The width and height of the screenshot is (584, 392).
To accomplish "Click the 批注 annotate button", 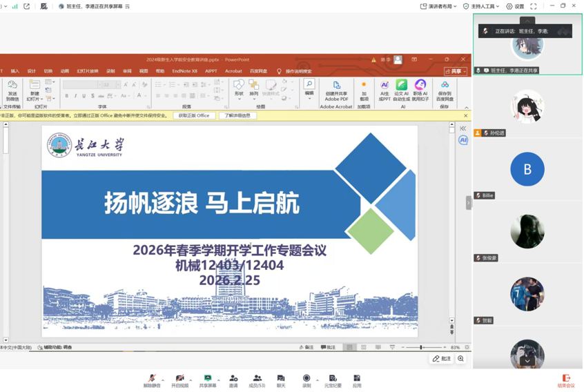I will click(x=442, y=359).
